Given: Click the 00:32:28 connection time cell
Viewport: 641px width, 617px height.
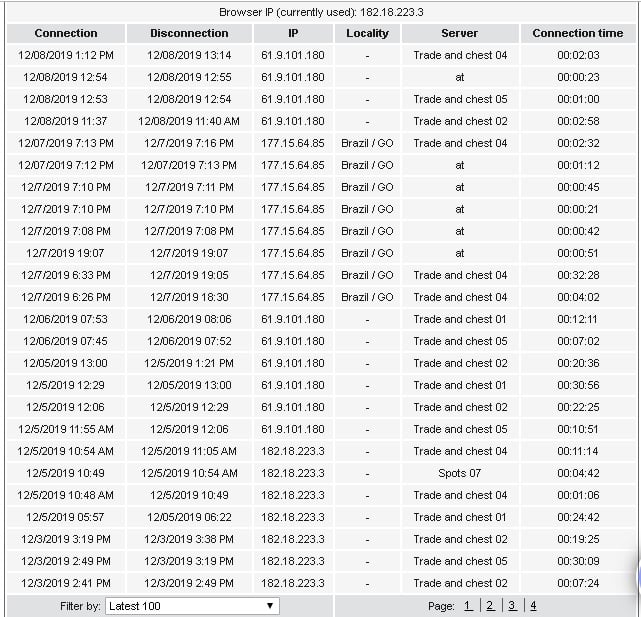Looking at the screenshot, I should click(577, 275).
